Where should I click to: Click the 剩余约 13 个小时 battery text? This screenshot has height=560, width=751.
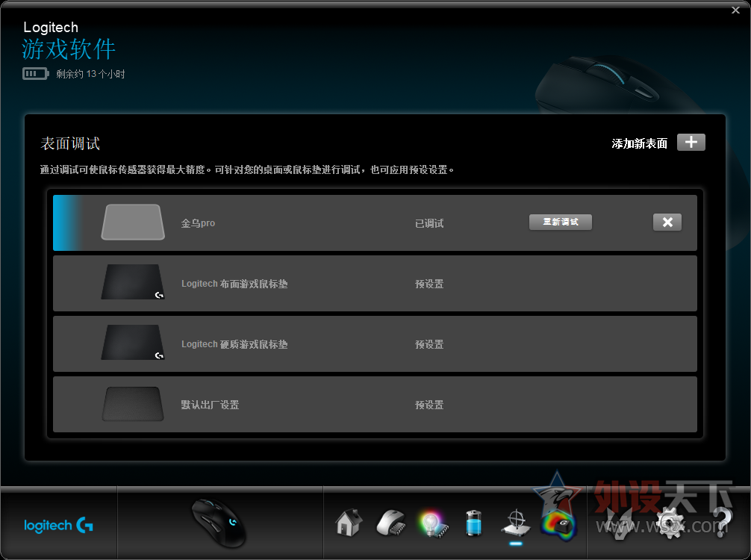[x=90, y=74]
